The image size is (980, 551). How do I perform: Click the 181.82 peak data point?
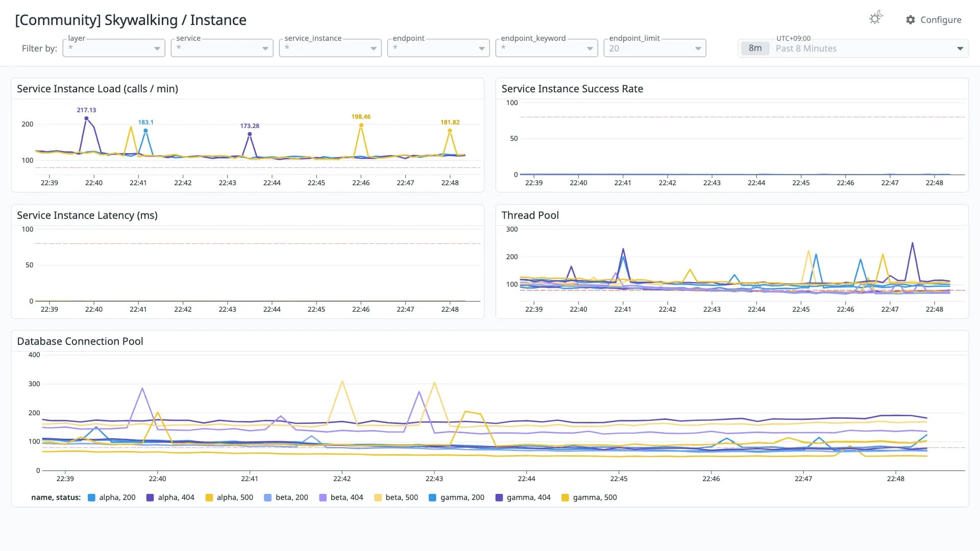450,131
